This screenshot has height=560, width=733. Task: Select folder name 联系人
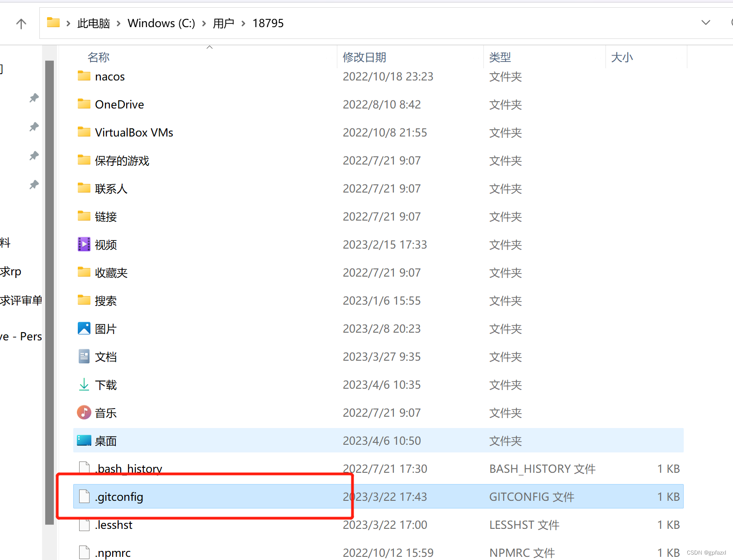coord(111,188)
